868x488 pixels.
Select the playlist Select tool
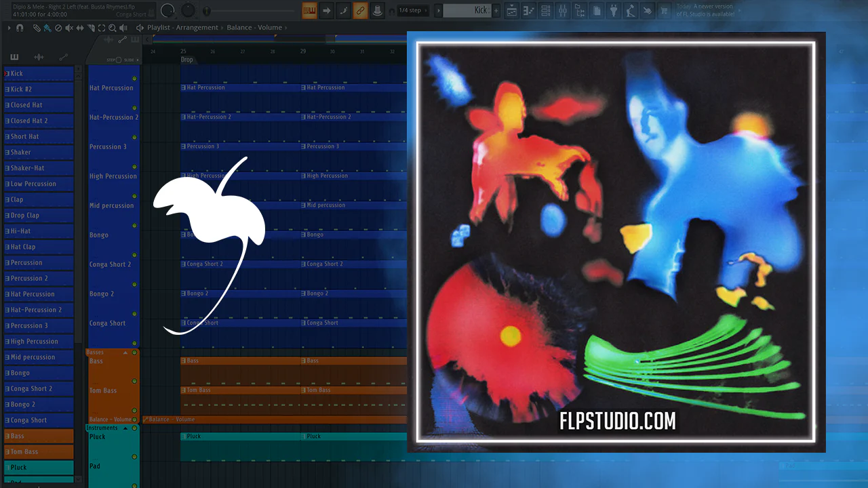click(102, 28)
